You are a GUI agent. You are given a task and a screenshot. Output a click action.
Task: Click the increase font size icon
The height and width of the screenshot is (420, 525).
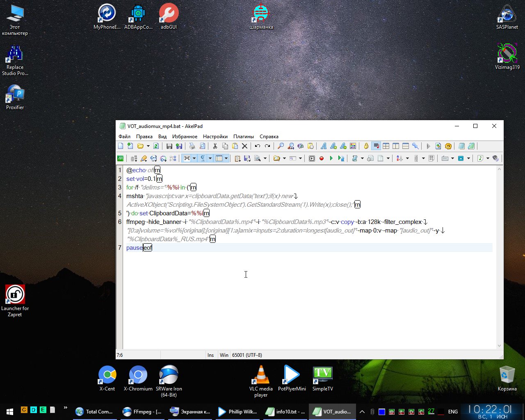tap(333, 146)
